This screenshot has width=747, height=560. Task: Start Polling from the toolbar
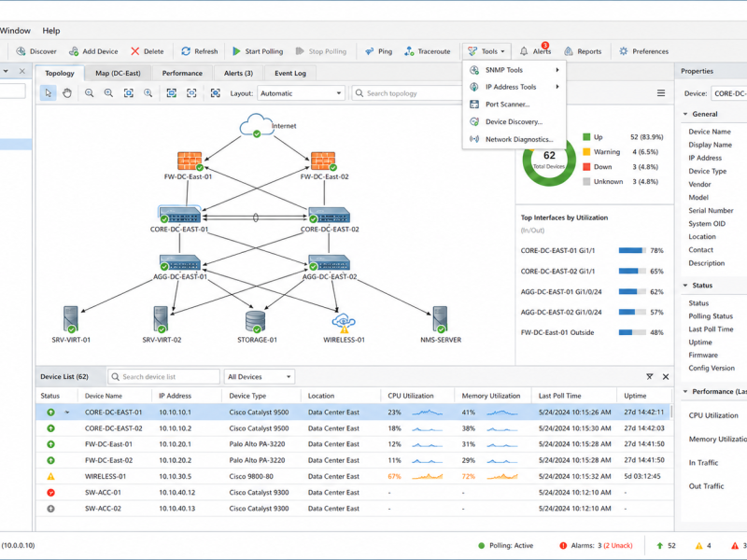(x=258, y=51)
